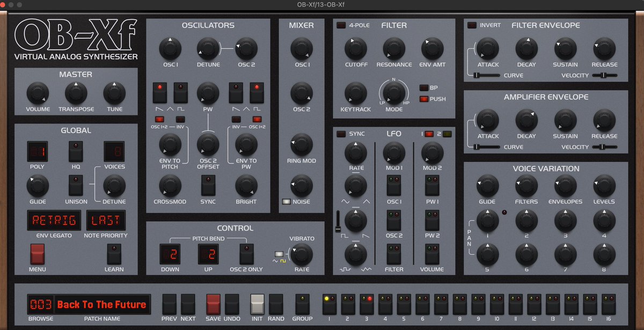Go back a patch with PREV

[x=169, y=303]
